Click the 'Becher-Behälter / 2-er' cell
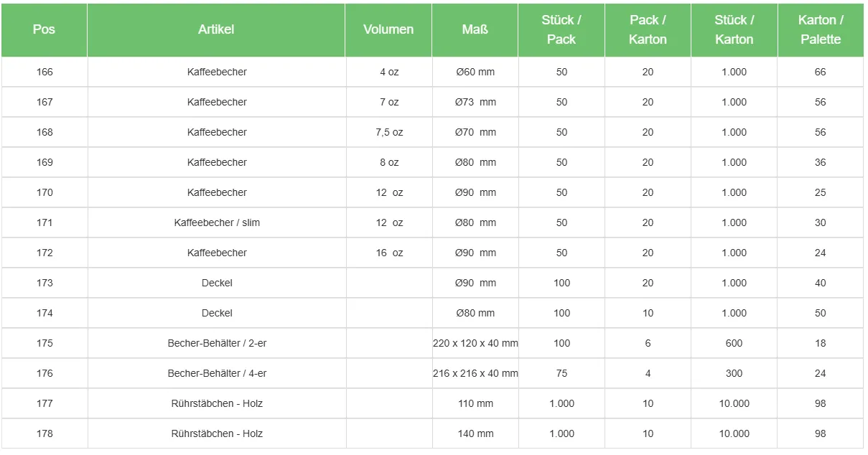The width and height of the screenshot is (868, 455). coord(217,343)
